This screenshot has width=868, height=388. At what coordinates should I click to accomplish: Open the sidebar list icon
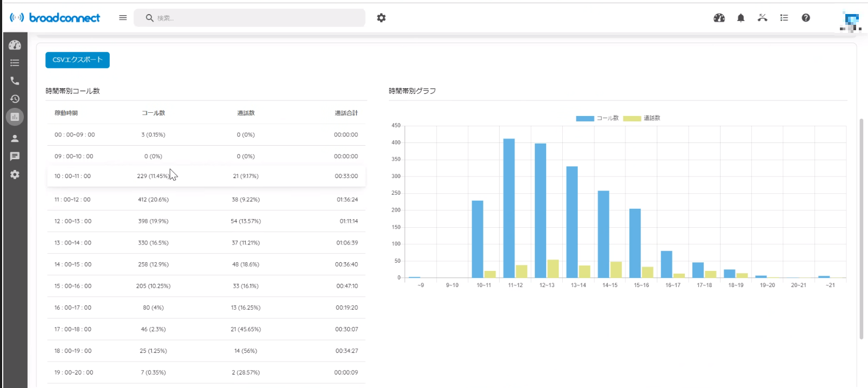15,63
